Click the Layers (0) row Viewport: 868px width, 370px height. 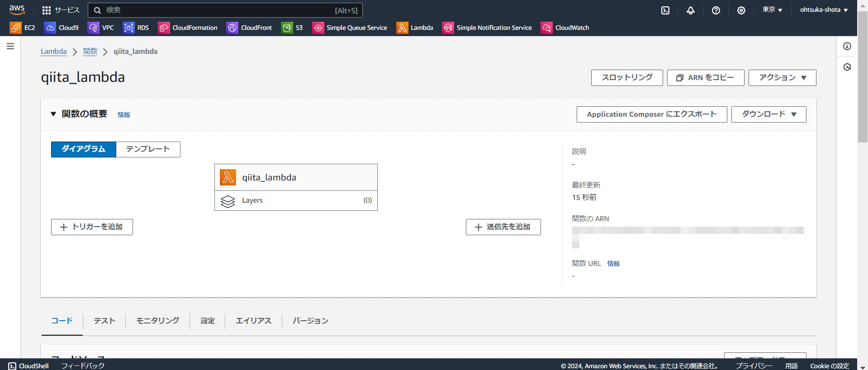point(296,200)
